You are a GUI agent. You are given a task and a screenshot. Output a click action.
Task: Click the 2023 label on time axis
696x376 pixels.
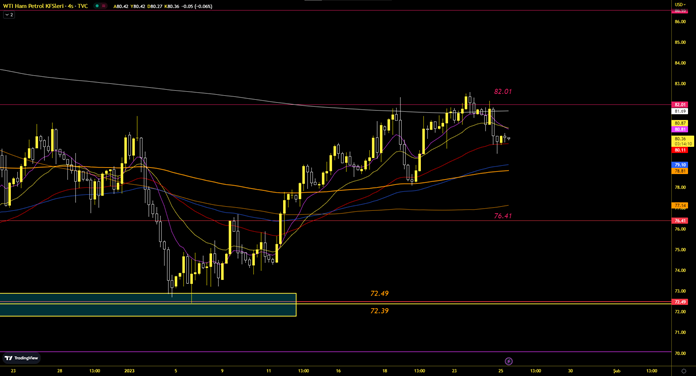pyautogui.click(x=129, y=371)
